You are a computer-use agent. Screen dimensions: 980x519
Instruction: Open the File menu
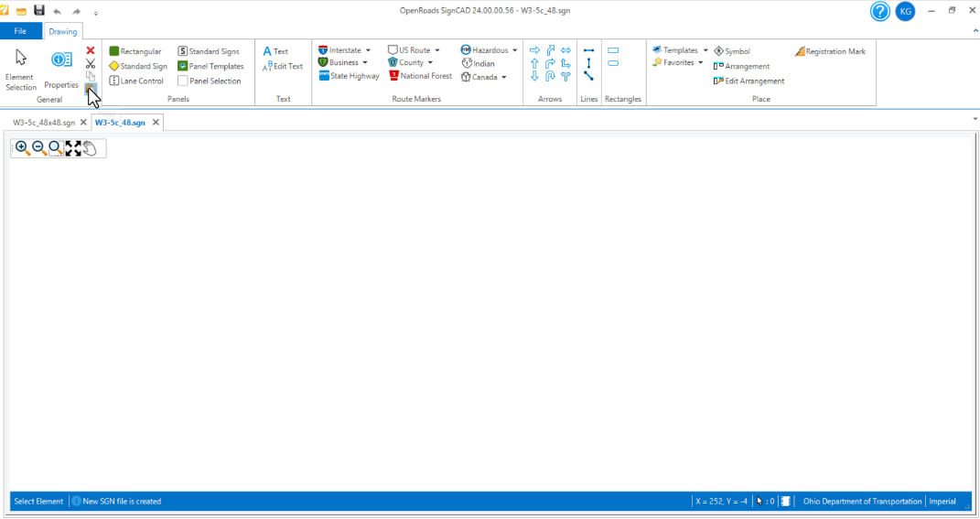(x=21, y=31)
